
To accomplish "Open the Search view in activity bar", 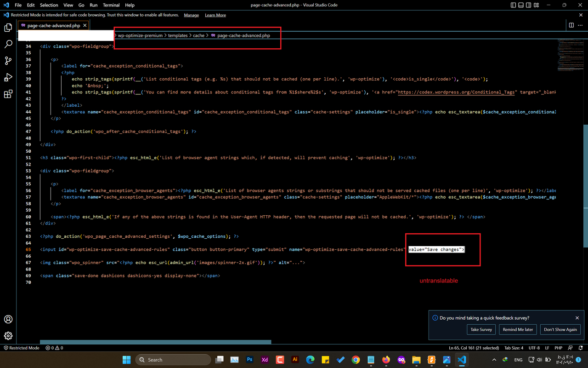I will coord(8,44).
